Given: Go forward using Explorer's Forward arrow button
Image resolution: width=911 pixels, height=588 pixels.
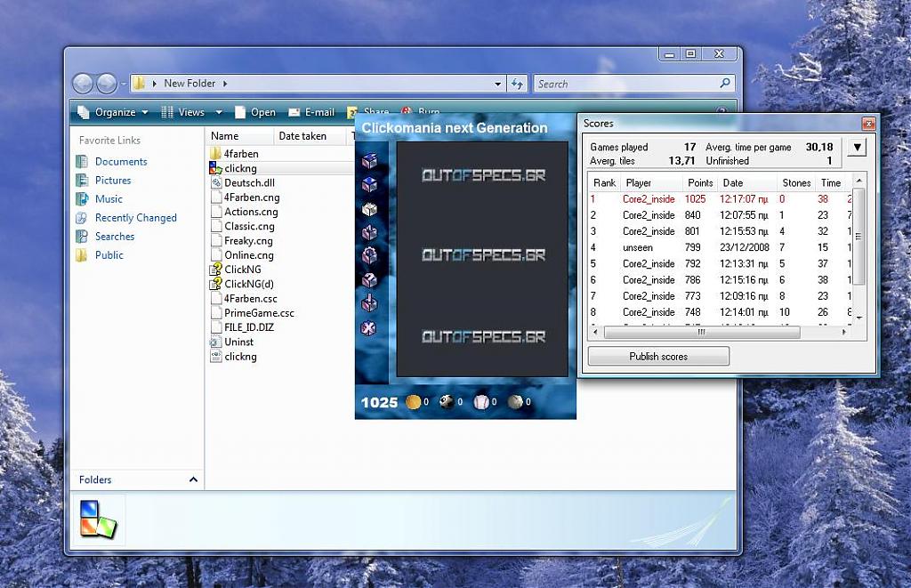Looking at the screenshot, I should click(x=107, y=84).
